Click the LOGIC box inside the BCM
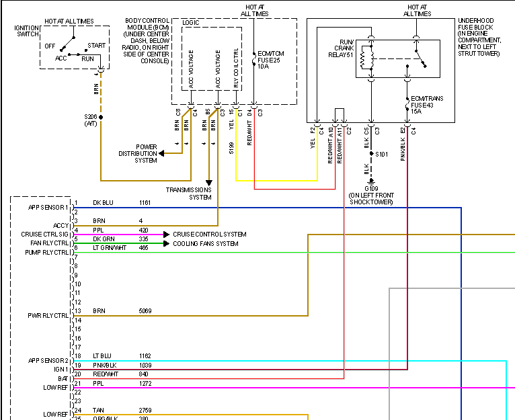The height and width of the screenshot is (420, 515). coord(211,57)
